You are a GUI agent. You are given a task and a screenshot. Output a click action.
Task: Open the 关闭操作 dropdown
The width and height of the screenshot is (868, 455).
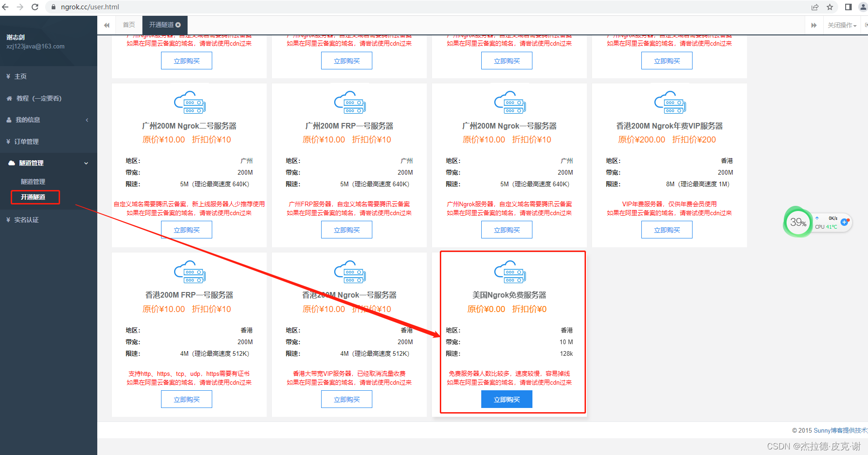(841, 25)
